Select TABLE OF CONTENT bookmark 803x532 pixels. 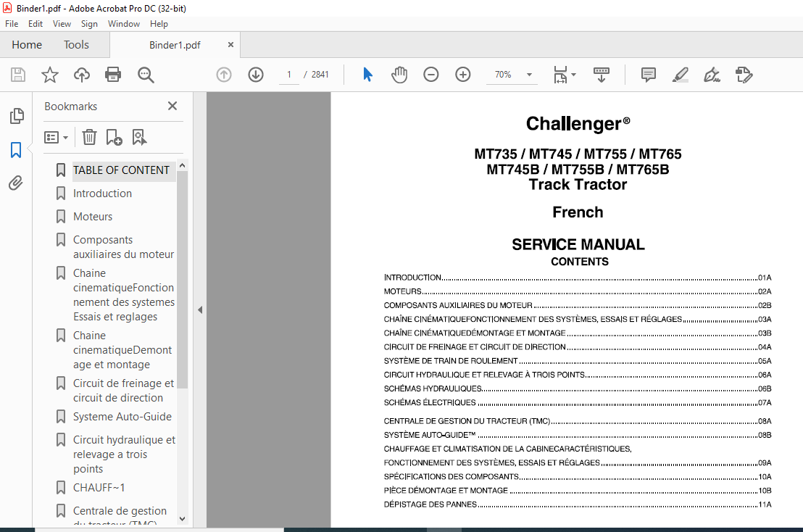pyautogui.click(x=121, y=170)
